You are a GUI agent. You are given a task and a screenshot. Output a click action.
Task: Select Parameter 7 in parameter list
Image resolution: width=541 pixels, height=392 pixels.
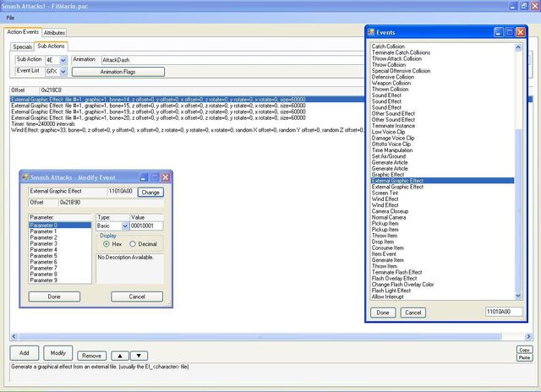pos(60,268)
